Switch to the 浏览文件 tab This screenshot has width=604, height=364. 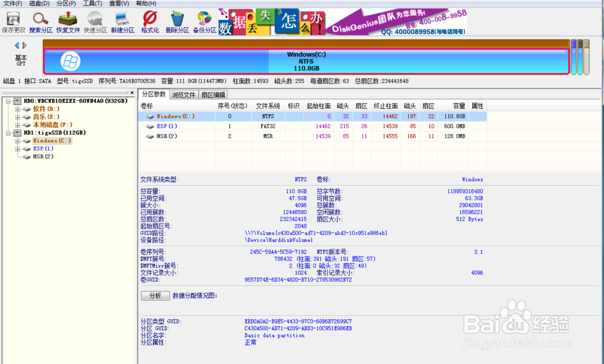click(185, 94)
